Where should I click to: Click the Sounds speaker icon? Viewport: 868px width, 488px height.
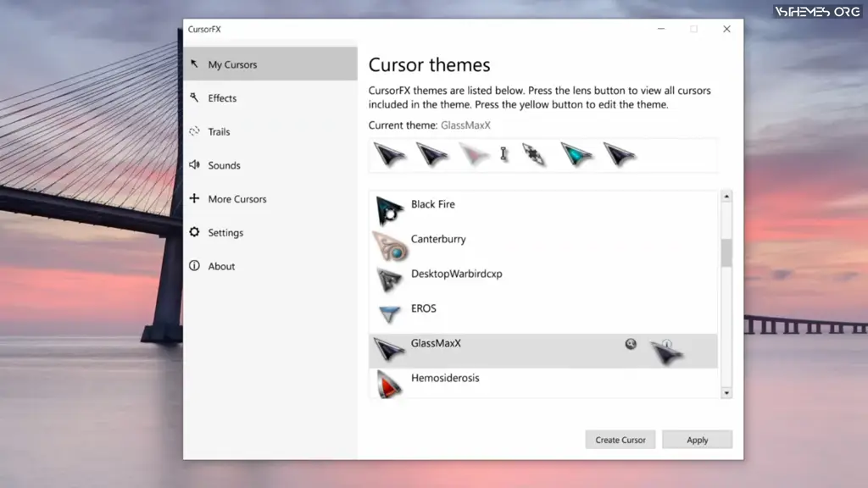point(196,165)
